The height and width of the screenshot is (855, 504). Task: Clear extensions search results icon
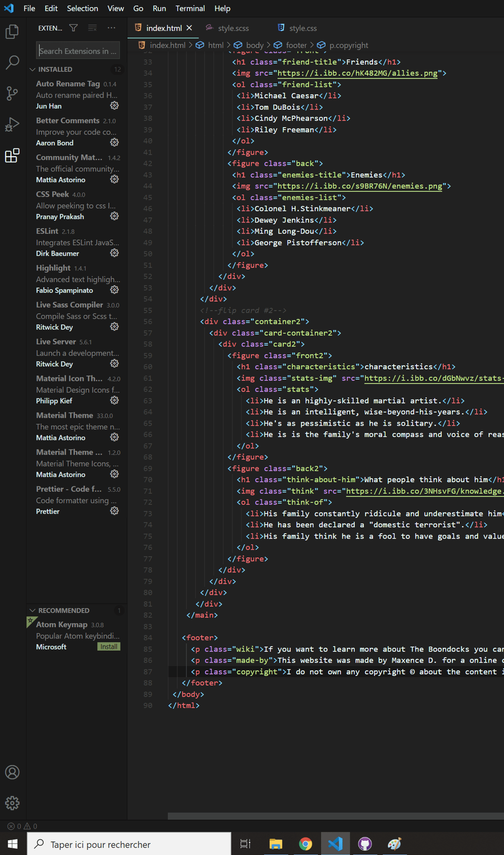92,28
